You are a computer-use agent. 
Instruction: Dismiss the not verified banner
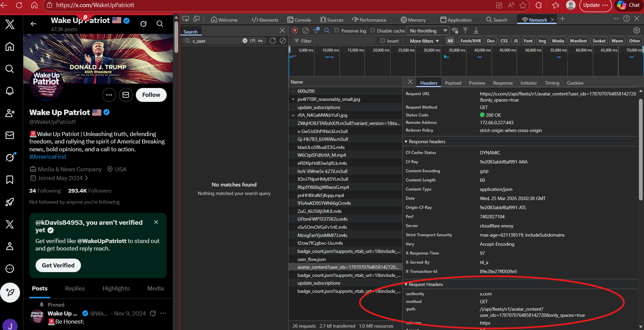coord(156,222)
